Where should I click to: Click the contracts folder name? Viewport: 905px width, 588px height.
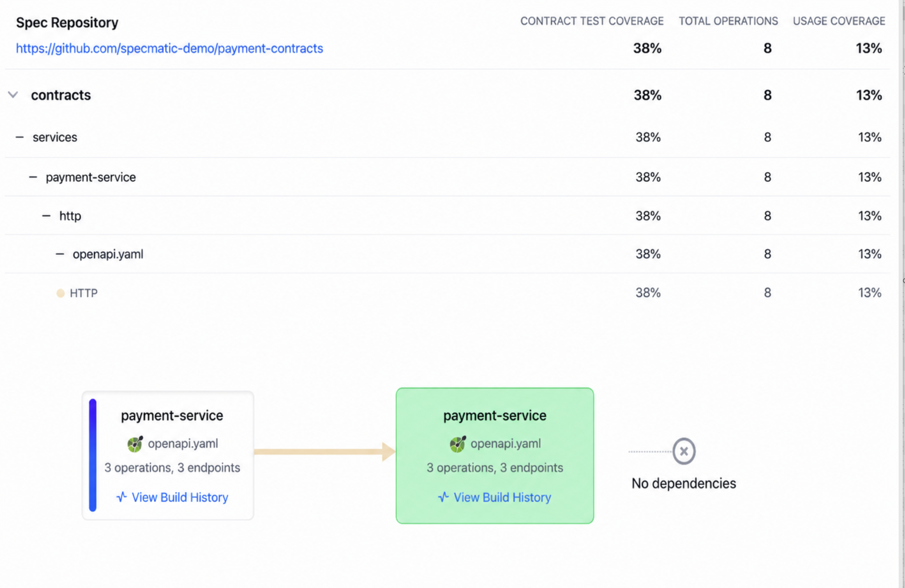61,95
